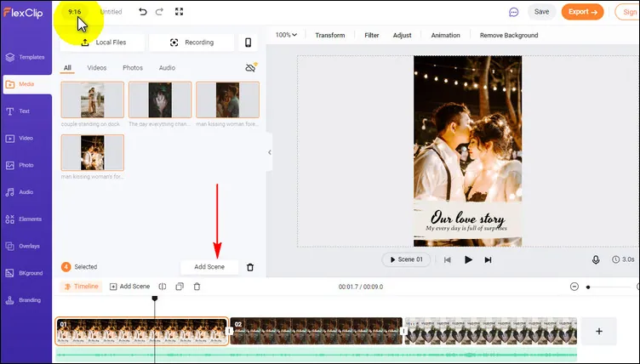Select scene 02 clip in timeline
This screenshot has height=364, width=640.
click(x=317, y=332)
